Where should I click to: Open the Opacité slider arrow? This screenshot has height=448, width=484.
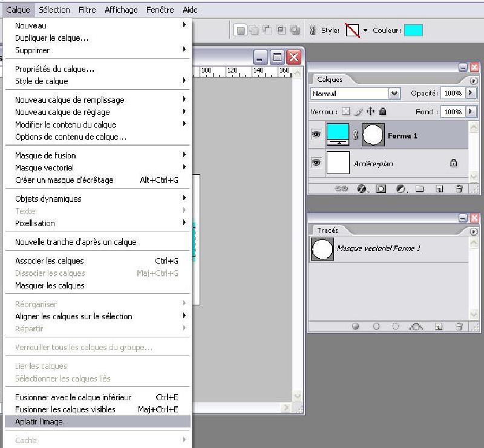click(x=471, y=93)
